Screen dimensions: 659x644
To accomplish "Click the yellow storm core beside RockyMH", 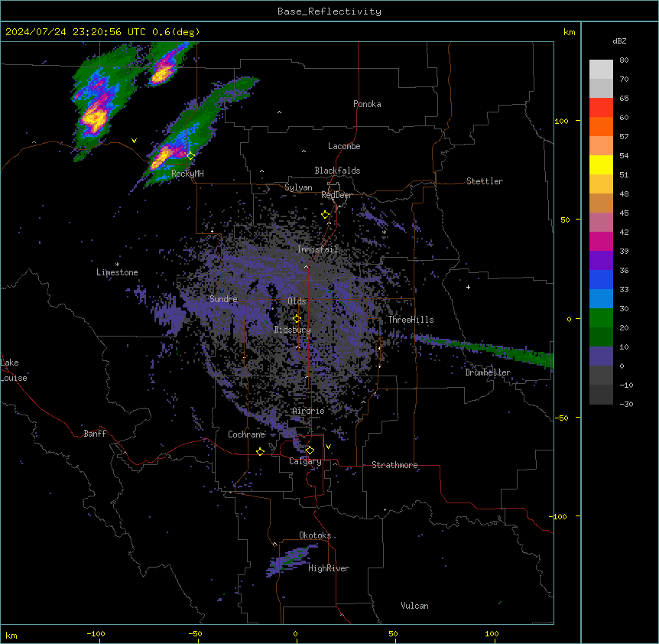I will click(162, 158).
